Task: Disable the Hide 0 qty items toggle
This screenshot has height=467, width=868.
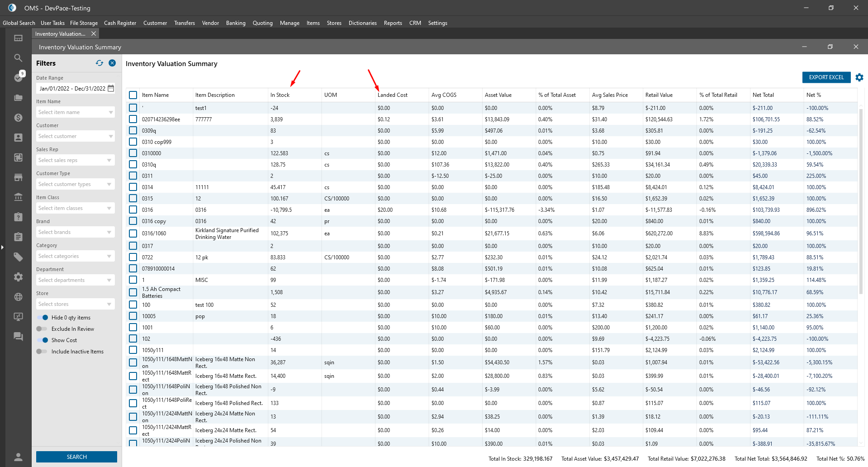Action: (43, 318)
